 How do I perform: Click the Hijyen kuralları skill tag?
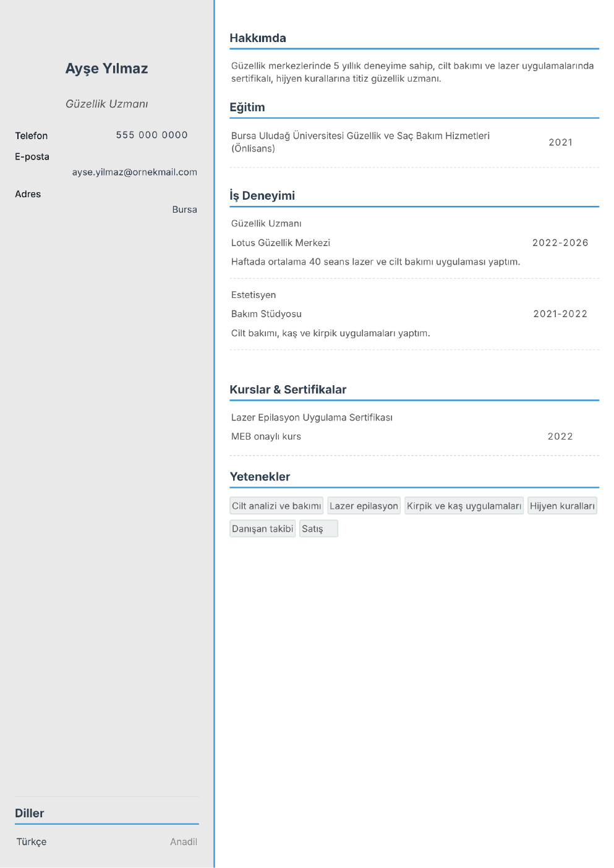[x=562, y=506]
